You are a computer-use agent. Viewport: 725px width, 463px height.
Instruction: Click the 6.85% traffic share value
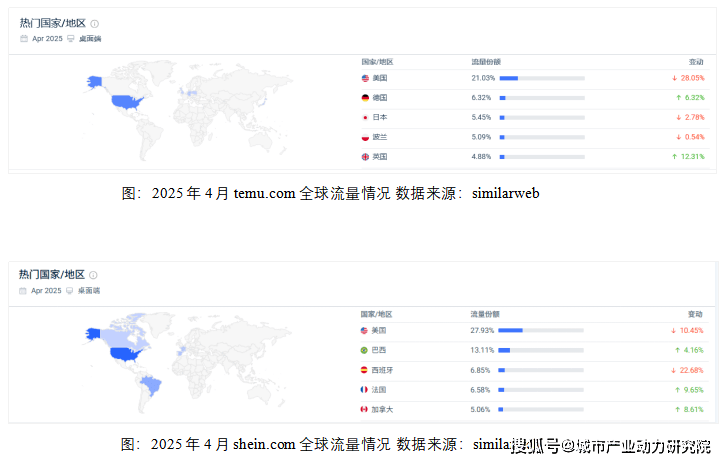point(480,370)
